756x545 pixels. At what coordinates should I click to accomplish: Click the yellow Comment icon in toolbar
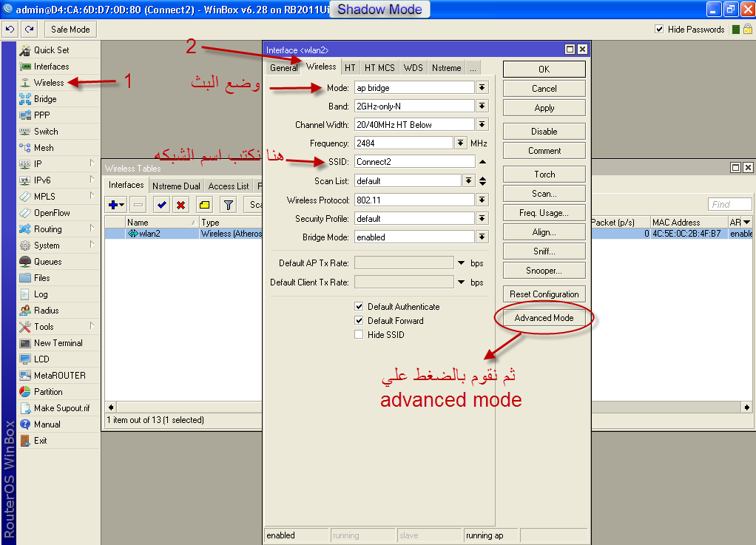click(204, 205)
